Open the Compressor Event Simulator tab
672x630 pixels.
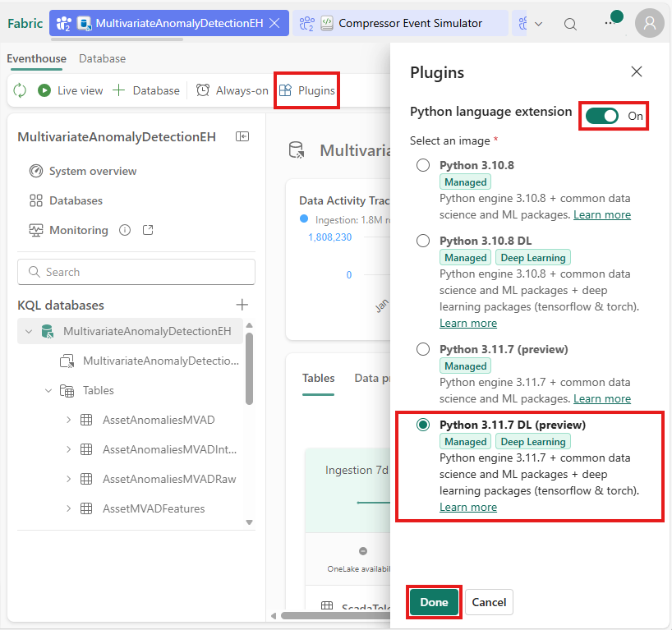(x=411, y=23)
